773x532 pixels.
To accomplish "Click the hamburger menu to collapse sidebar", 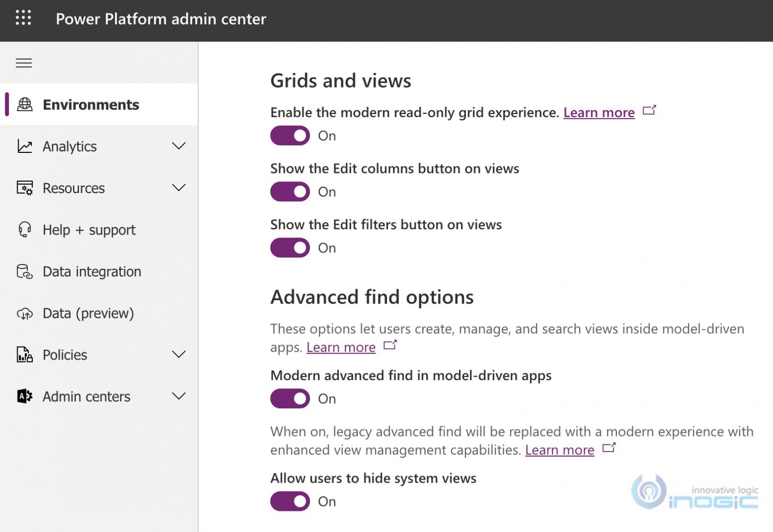I will click(x=24, y=63).
